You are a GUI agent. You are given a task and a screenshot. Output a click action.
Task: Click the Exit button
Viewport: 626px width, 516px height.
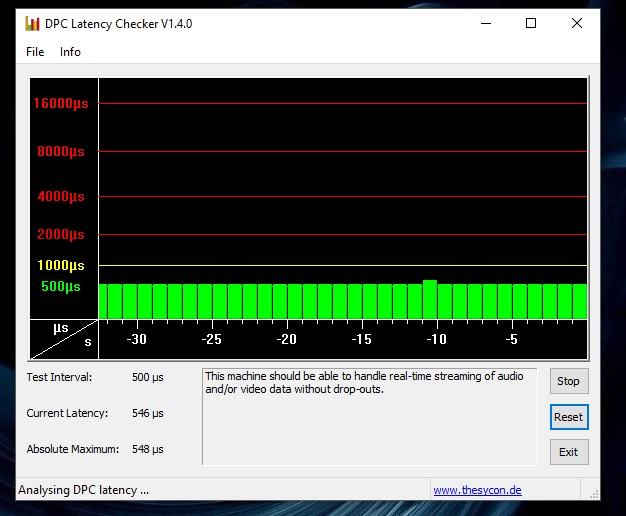point(569,452)
